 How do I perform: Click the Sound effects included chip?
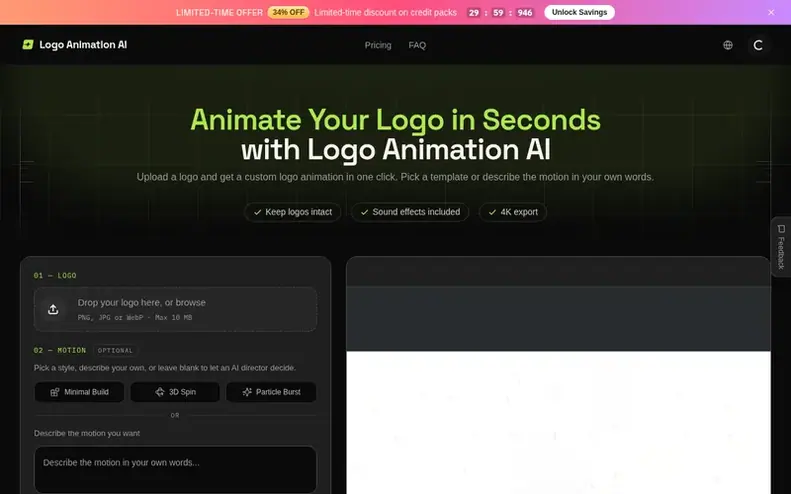click(410, 212)
